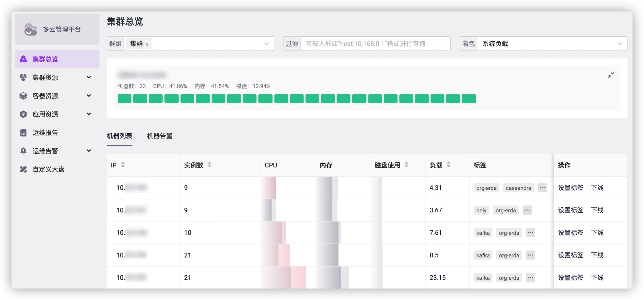
Task: Expand the 运维告警 sidebar section
Action: point(89,151)
